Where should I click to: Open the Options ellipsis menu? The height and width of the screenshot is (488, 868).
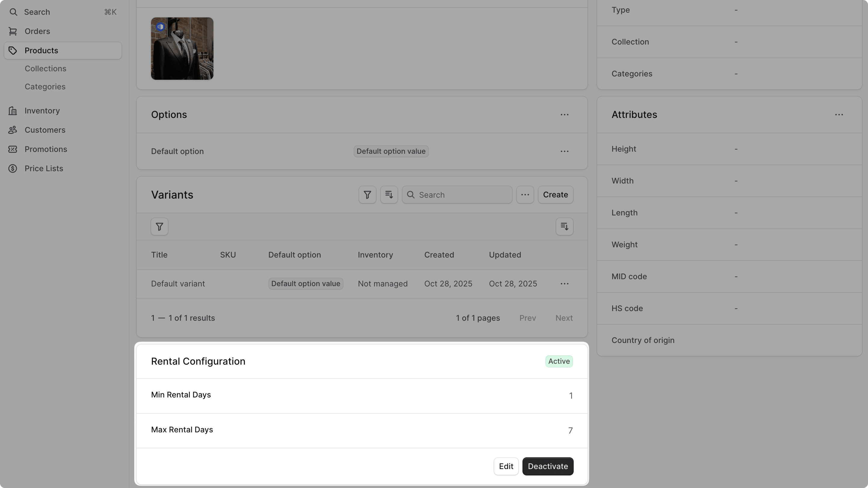[x=565, y=115]
